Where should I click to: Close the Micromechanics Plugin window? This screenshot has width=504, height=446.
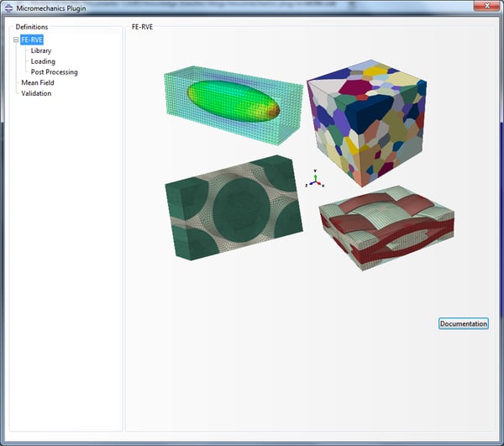click(x=486, y=6)
